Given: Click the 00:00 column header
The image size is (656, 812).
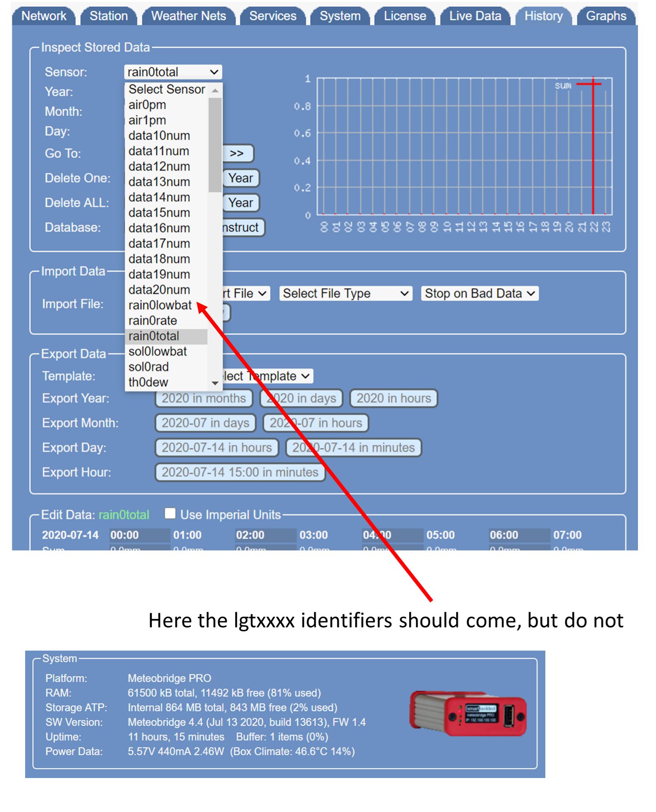Looking at the screenshot, I should click(x=124, y=535).
